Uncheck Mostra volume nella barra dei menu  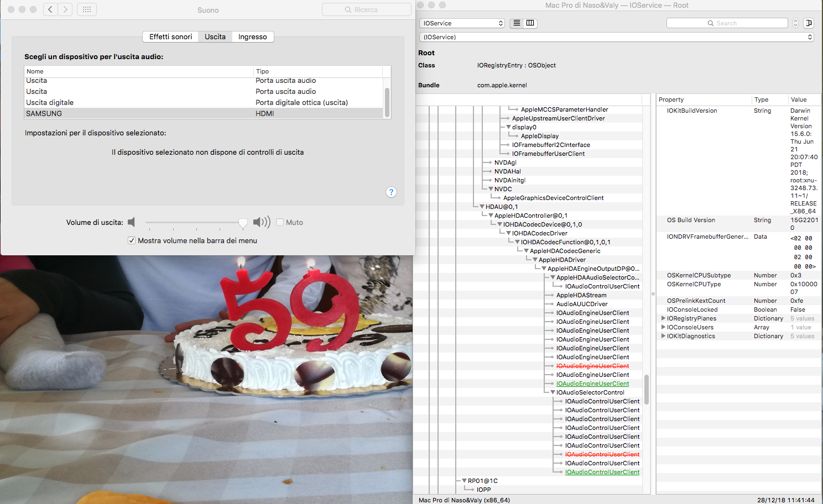132,240
